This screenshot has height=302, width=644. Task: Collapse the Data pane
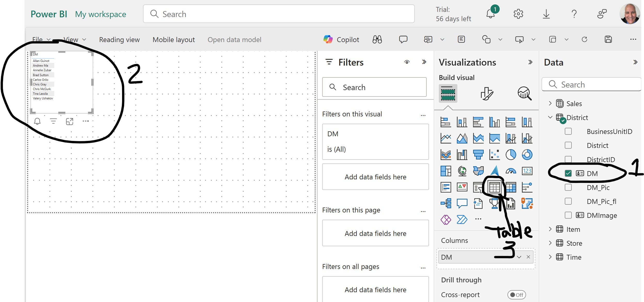pyautogui.click(x=635, y=62)
